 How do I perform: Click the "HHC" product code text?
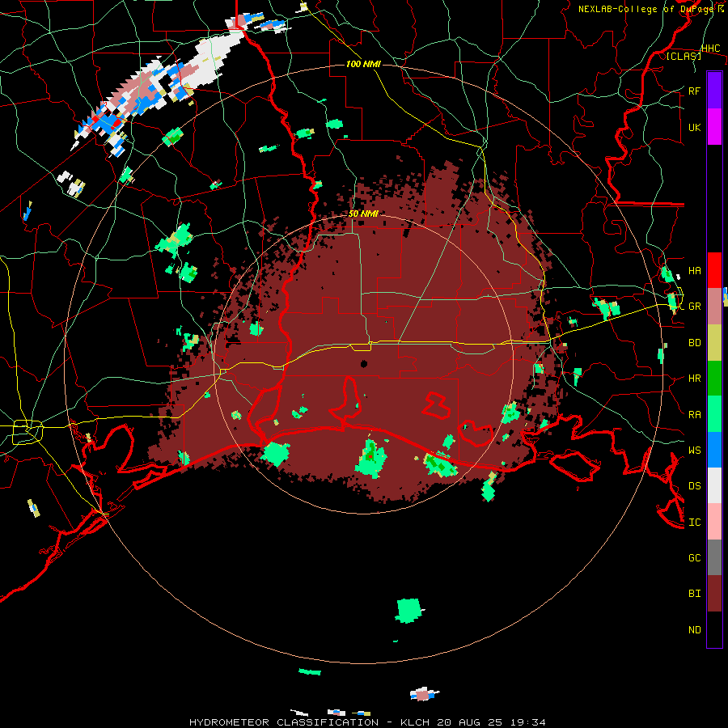click(x=710, y=49)
